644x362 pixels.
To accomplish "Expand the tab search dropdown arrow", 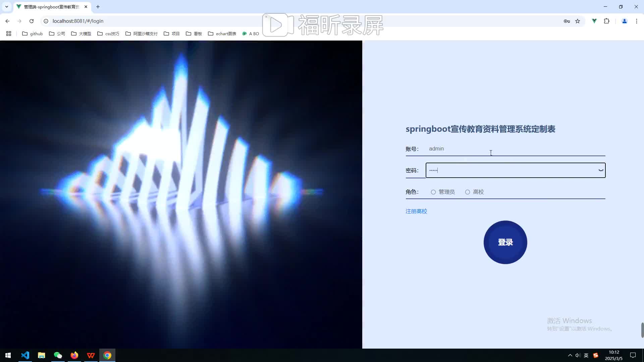I will 6,7.
